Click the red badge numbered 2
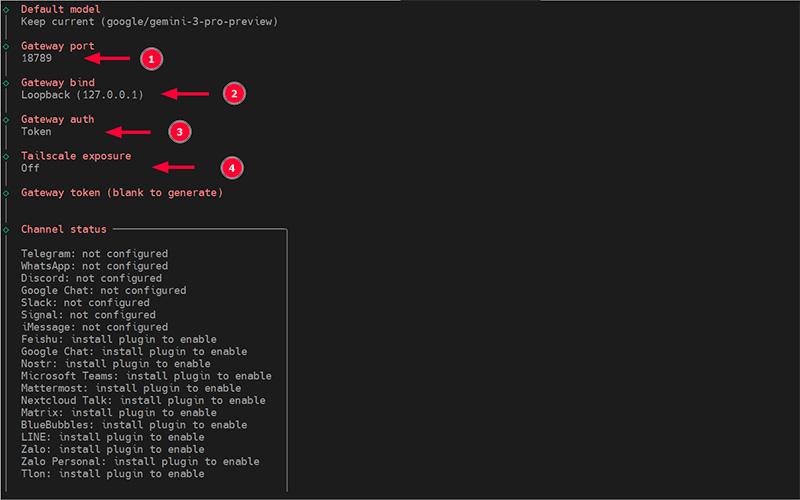The width and height of the screenshot is (800, 500). [x=233, y=94]
